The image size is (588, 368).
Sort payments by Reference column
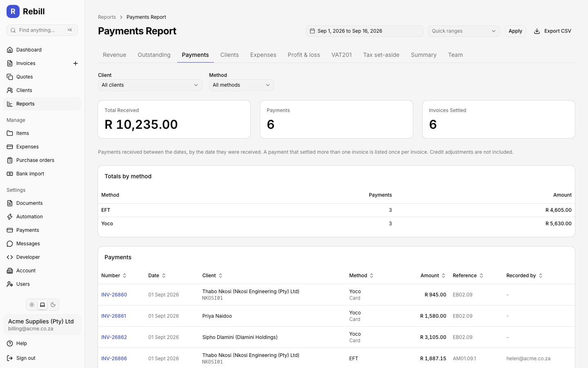[468, 276]
